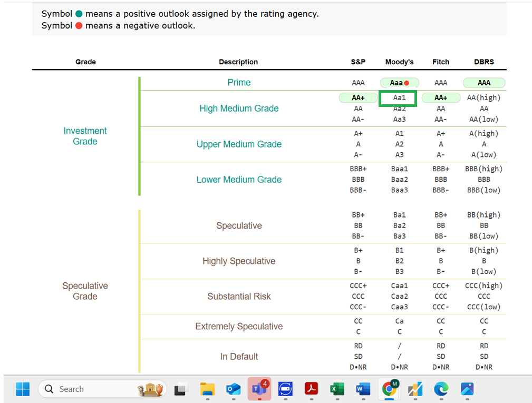The image size is (532, 403).
Task: Click the Ba3 rating under Moody's
Action: (399, 236)
